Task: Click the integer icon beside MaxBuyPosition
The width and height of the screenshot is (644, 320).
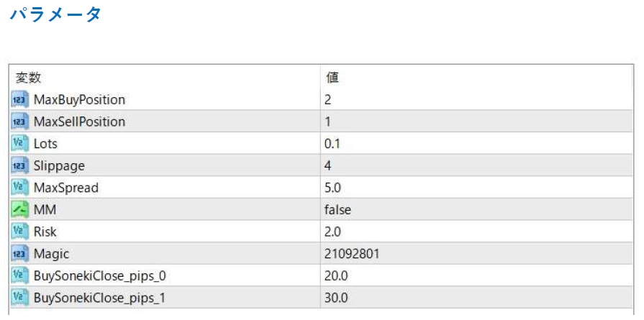Action: [19, 99]
